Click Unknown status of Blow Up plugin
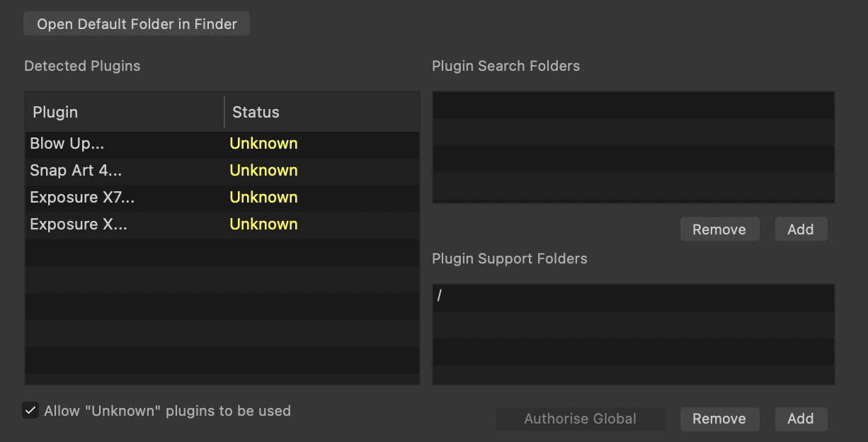This screenshot has width=868, height=442. pos(263,144)
